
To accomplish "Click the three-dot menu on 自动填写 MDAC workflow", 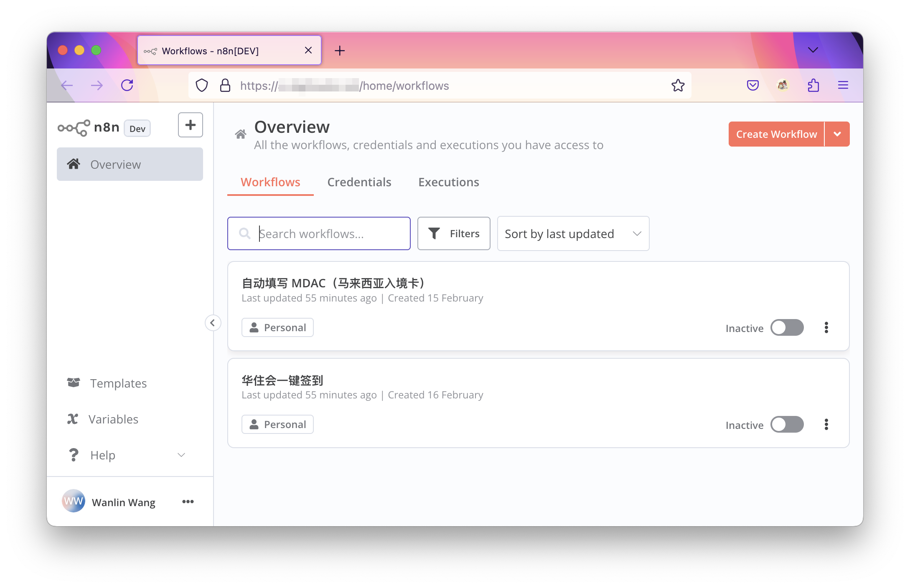I will 826,327.
